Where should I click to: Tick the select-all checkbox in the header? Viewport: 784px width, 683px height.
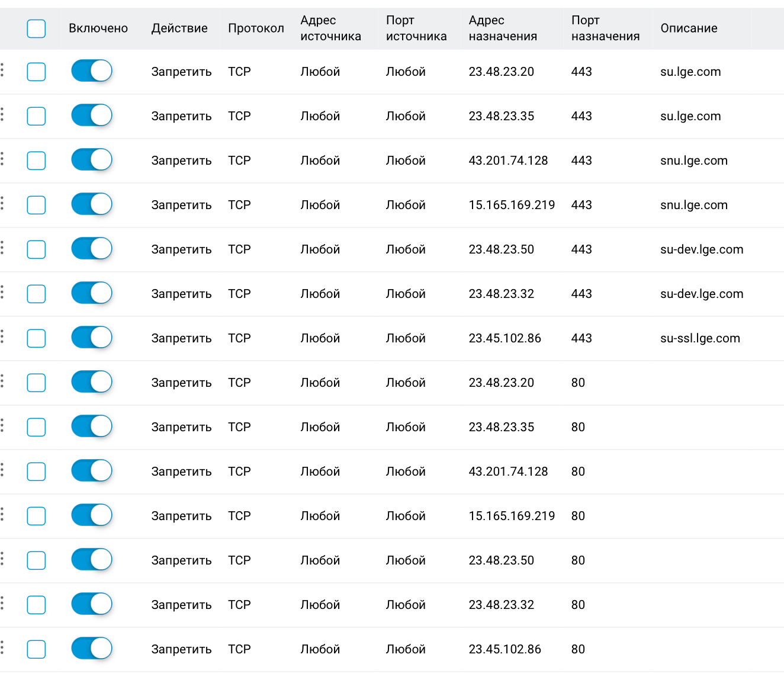click(36, 28)
